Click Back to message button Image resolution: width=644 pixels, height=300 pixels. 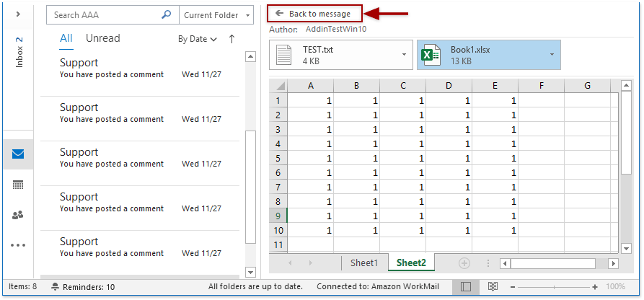[314, 14]
